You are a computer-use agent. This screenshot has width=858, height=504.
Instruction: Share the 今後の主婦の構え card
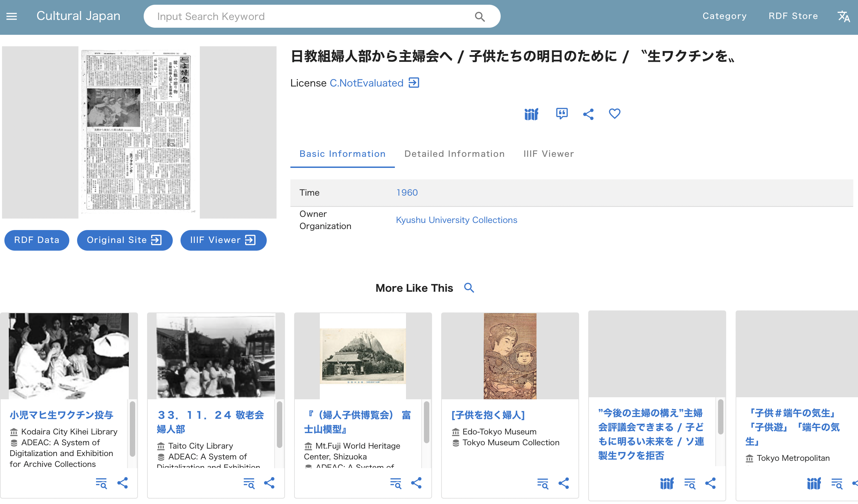click(x=710, y=483)
